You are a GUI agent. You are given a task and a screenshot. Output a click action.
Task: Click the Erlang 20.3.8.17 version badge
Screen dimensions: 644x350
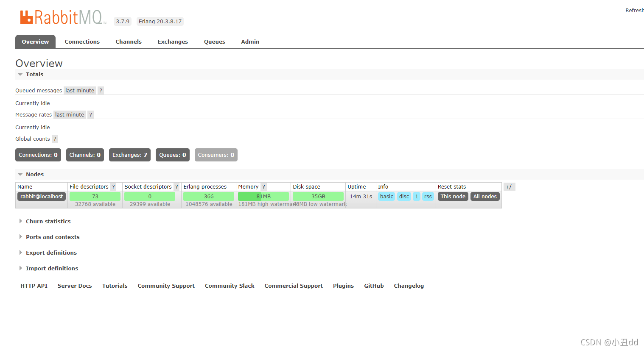(x=160, y=22)
